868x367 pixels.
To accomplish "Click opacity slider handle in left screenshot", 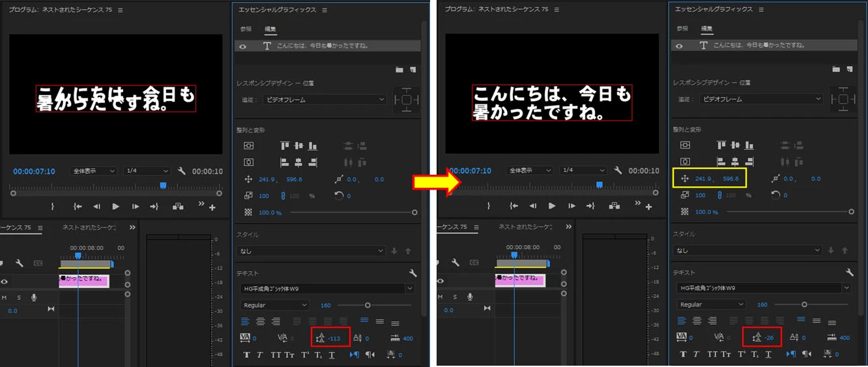I will tap(414, 212).
